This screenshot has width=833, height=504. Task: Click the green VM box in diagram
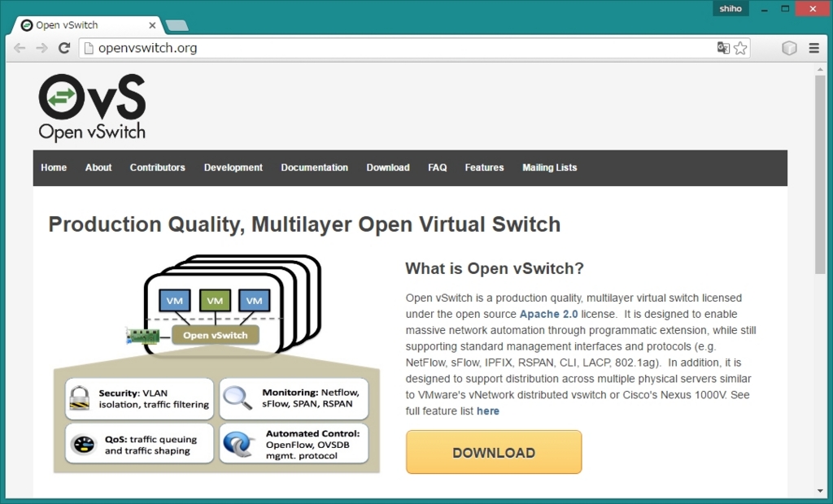215,301
